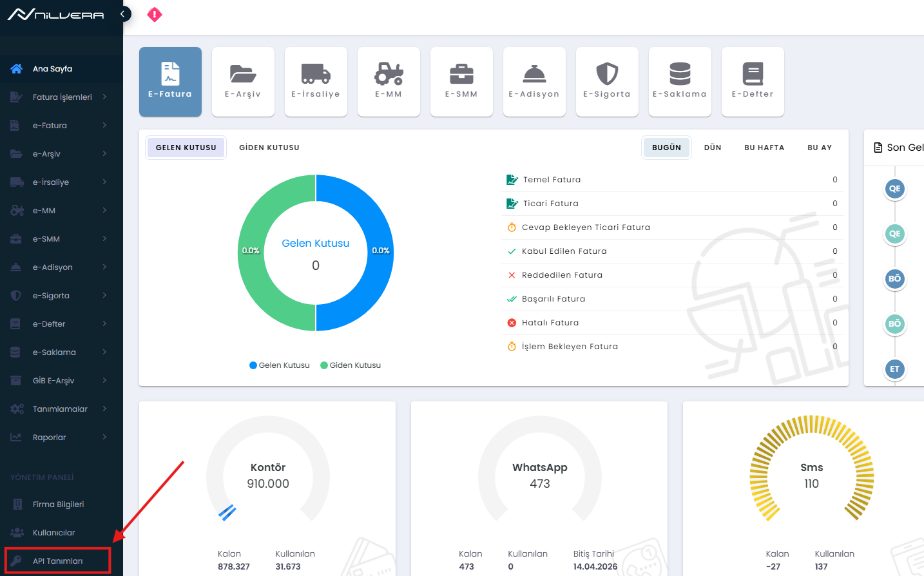Open the E-Arşiv folder tile
Viewport: 924px width, 576px height.
pyautogui.click(x=243, y=82)
